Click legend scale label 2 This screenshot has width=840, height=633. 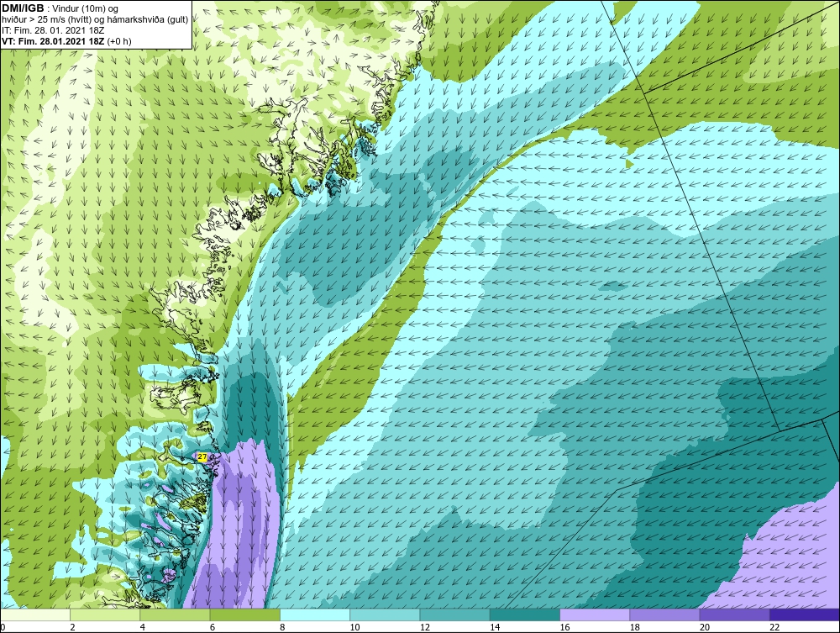(x=72, y=627)
